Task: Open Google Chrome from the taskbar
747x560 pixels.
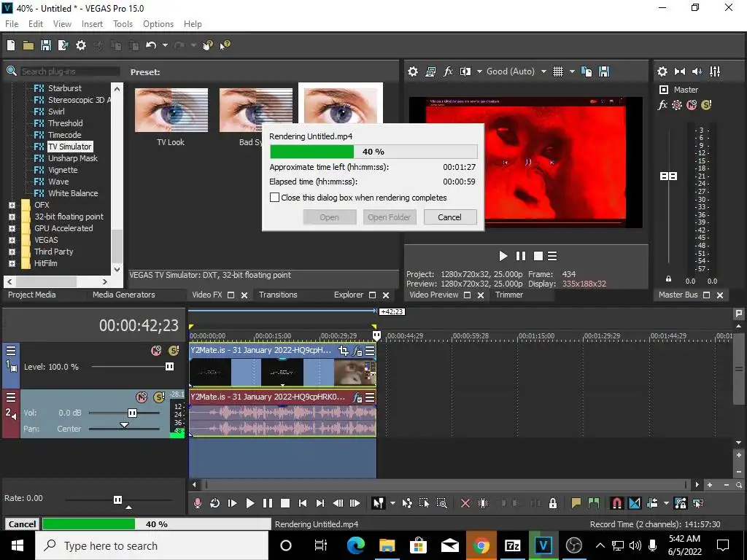Action: pos(481,545)
